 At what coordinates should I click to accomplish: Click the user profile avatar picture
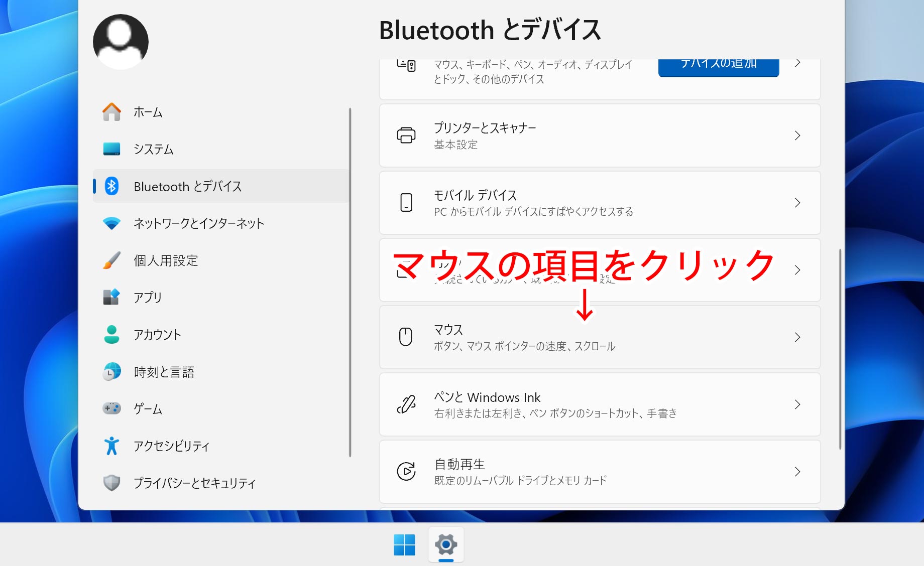tap(121, 42)
